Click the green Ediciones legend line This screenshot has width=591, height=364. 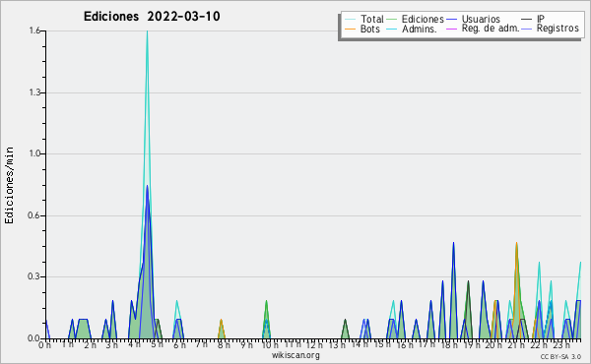(x=392, y=19)
